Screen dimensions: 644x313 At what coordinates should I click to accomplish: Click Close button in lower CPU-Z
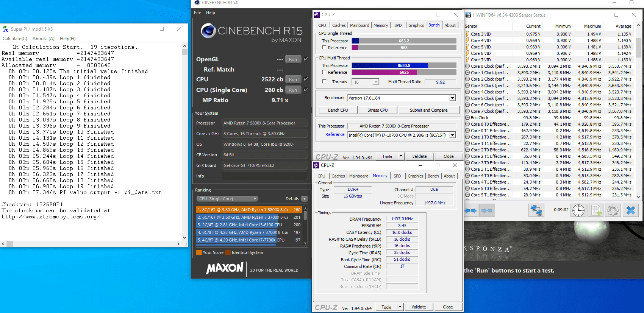point(448,307)
